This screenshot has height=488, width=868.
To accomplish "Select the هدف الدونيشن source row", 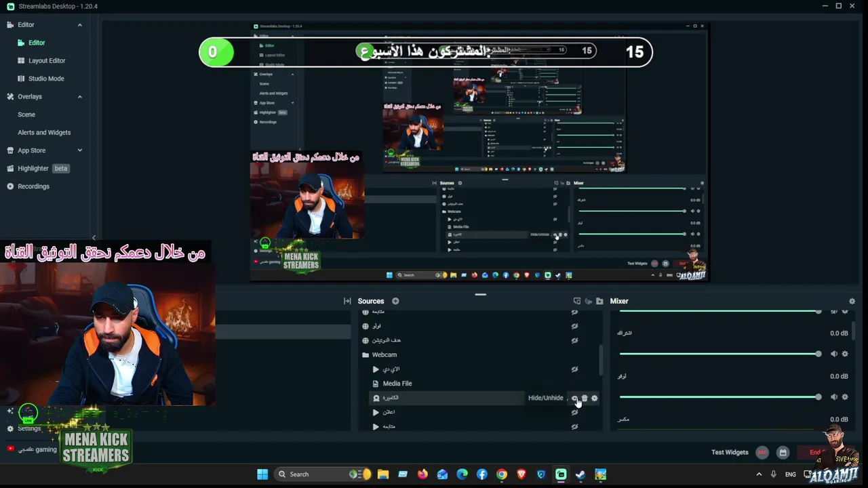I will point(480,340).
